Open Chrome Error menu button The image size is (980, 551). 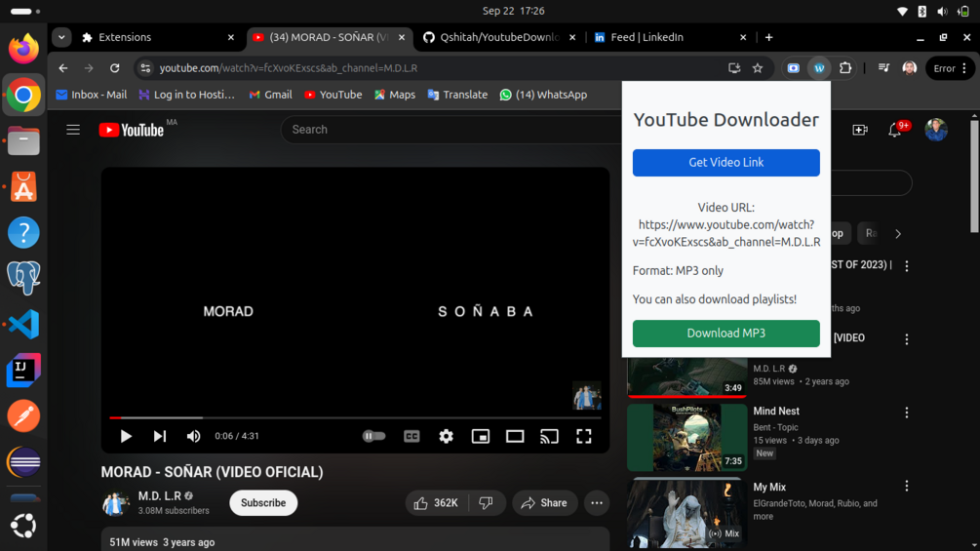click(950, 68)
